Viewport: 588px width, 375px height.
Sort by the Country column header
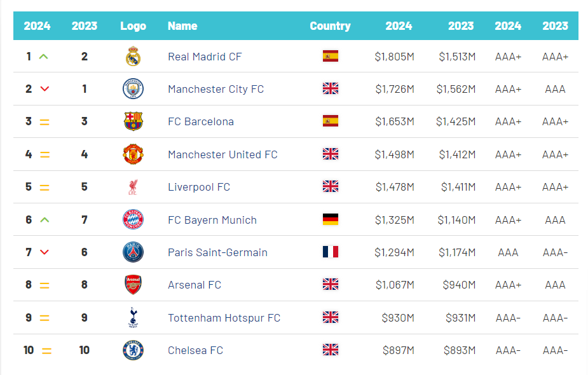pyautogui.click(x=330, y=26)
